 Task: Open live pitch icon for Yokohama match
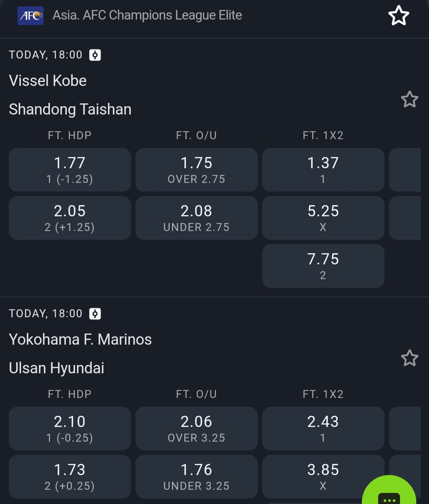95,314
